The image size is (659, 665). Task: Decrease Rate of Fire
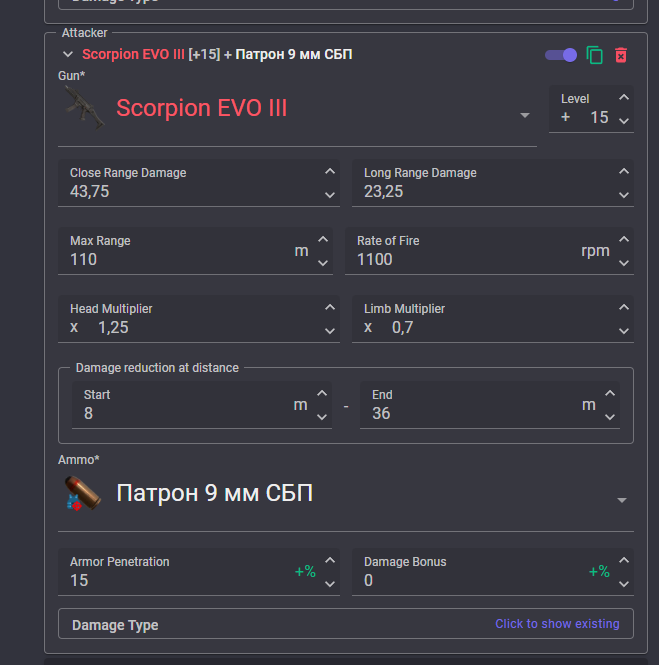[624, 263]
